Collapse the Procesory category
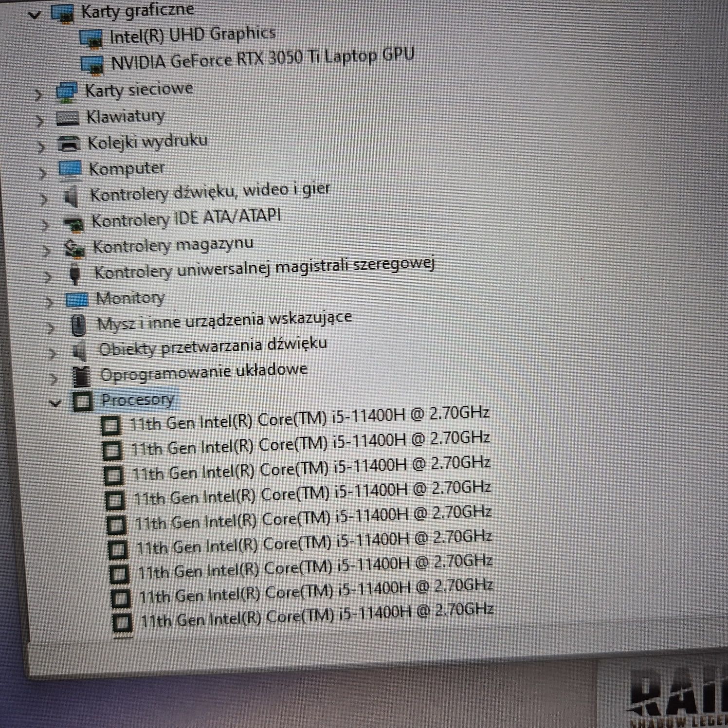 click(55, 403)
